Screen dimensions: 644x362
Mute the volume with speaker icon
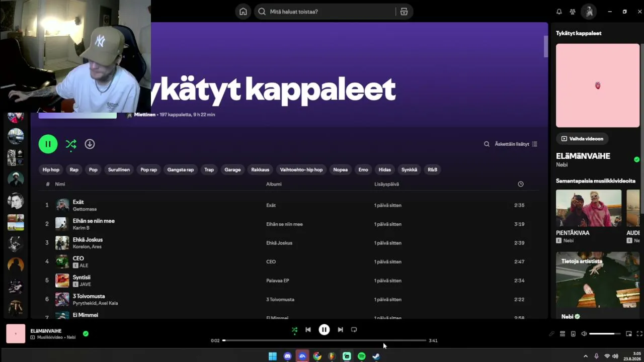pos(584,334)
